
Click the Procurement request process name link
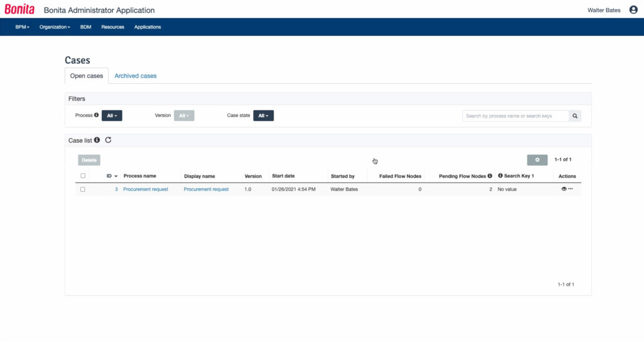coord(145,189)
